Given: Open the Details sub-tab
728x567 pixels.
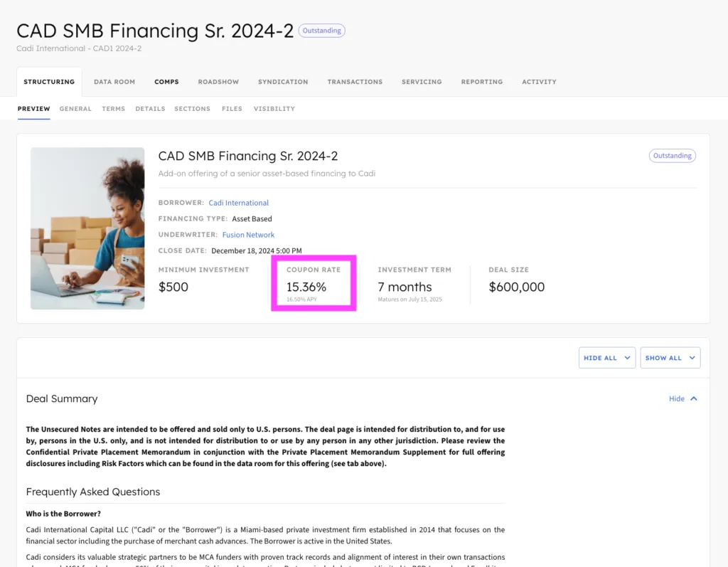Looking at the screenshot, I should tap(150, 109).
